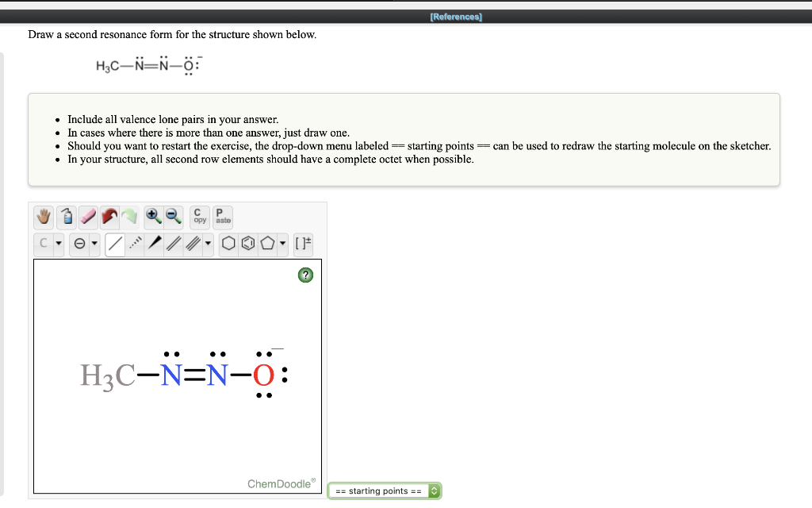This screenshot has width=812, height=508.
Task: Select the benzene ring template
Action: [247, 244]
